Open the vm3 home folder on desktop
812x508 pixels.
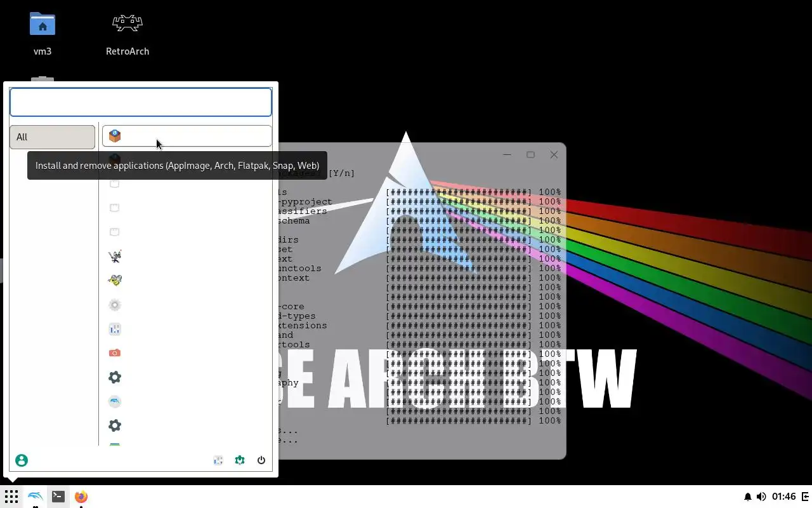(x=43, y=33)
